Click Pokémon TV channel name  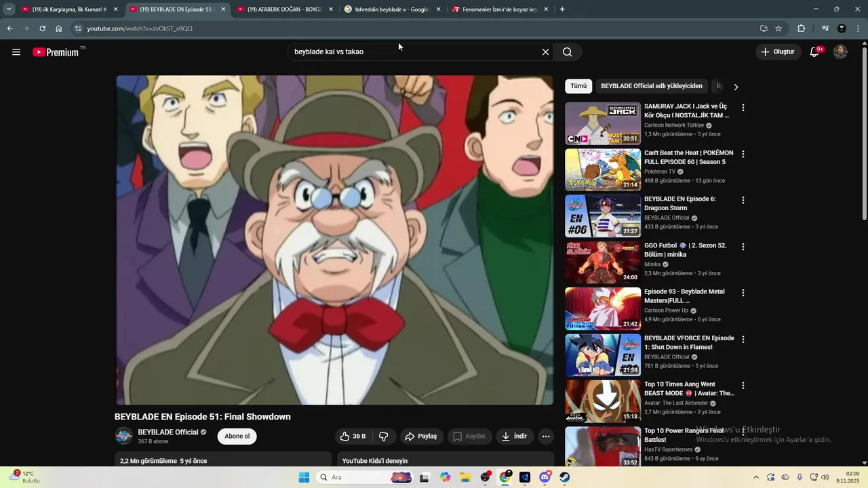tap(660, 171)
